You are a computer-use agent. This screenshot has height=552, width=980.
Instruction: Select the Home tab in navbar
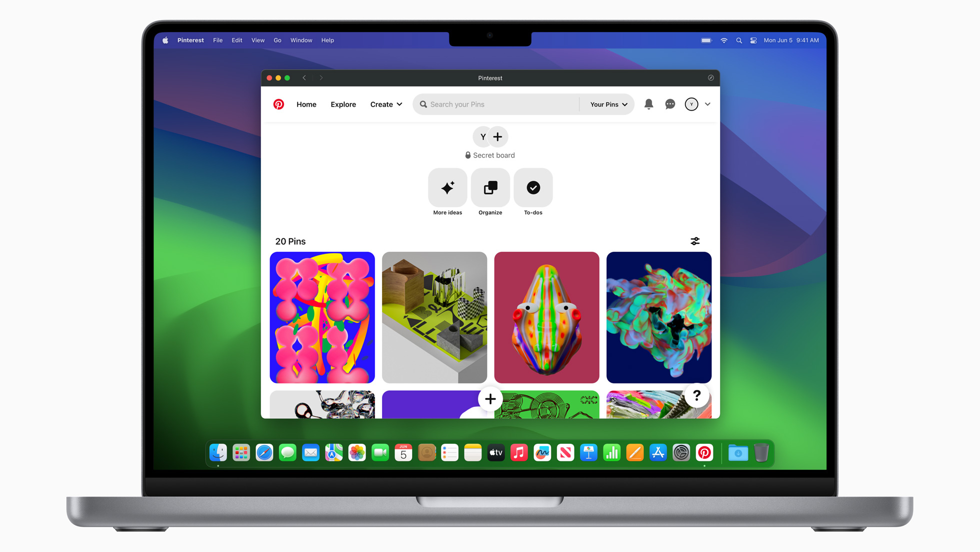click(306, 104)
